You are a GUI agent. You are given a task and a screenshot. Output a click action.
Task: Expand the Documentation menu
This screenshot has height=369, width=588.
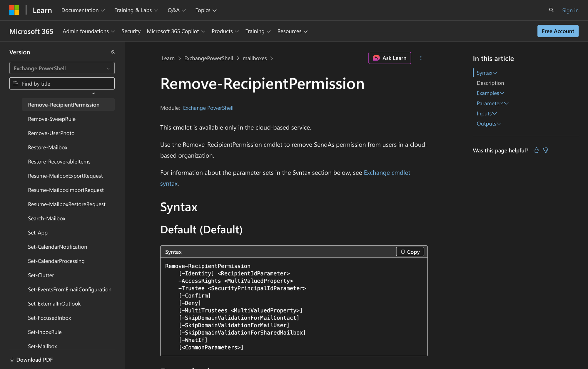coord(83,10)
